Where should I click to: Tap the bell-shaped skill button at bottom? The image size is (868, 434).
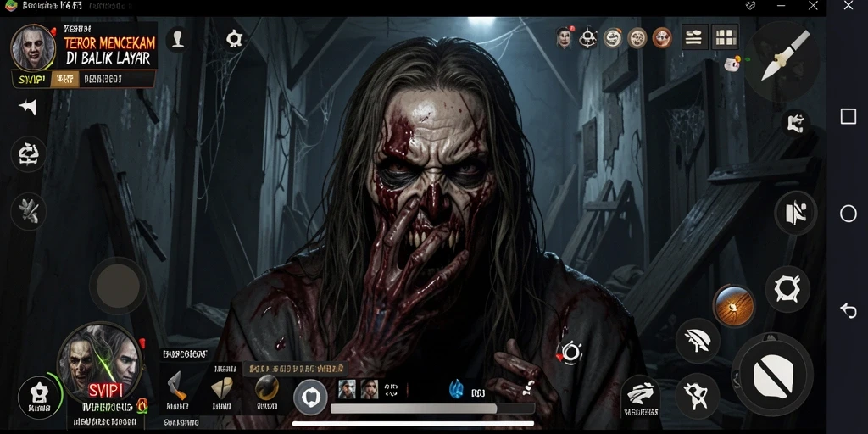pyautogui.click(x=697, y=395)
